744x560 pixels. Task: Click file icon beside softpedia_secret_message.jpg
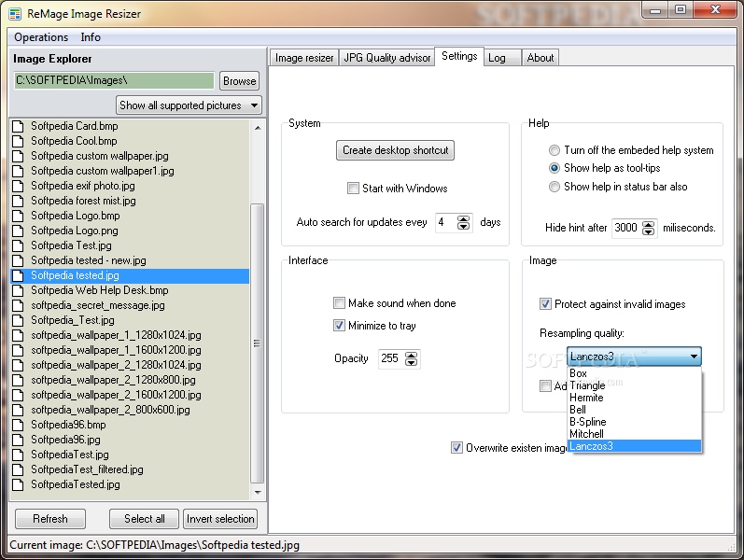tap(18, 305)
